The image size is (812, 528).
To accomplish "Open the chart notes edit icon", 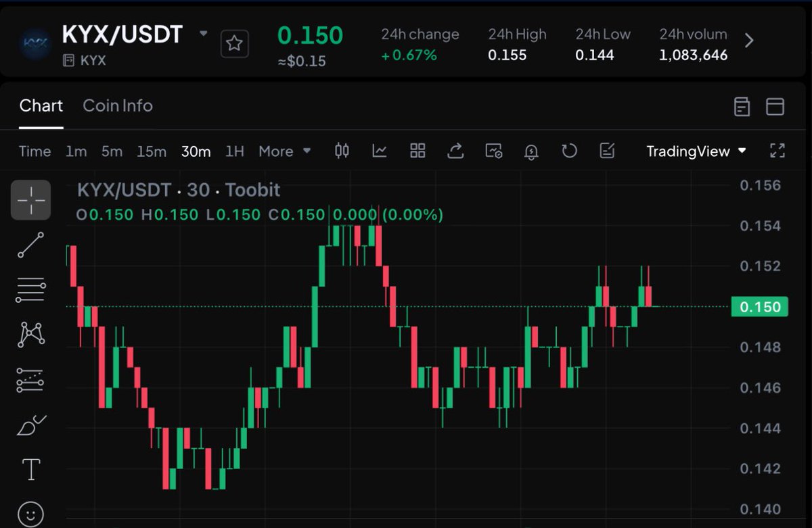I will point(607,151).
